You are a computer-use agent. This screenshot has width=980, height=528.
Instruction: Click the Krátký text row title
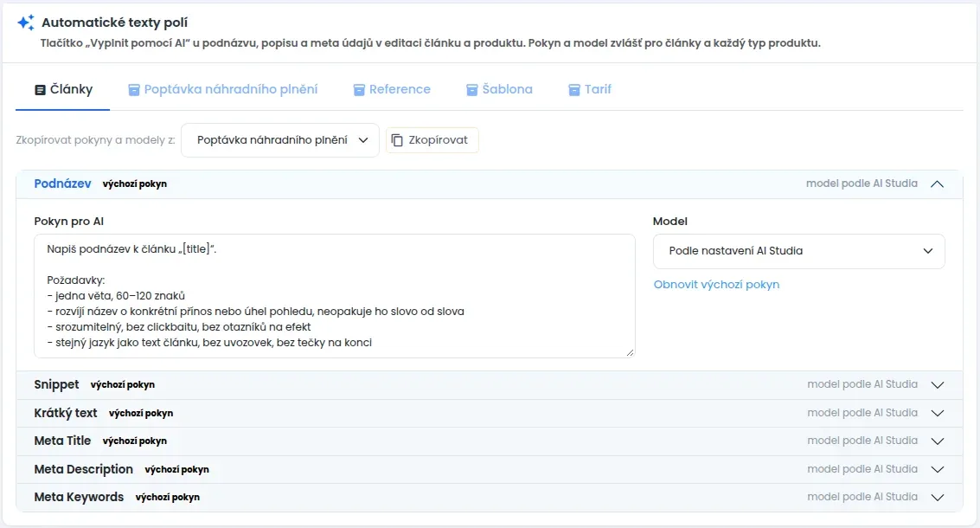pos(66,413)
